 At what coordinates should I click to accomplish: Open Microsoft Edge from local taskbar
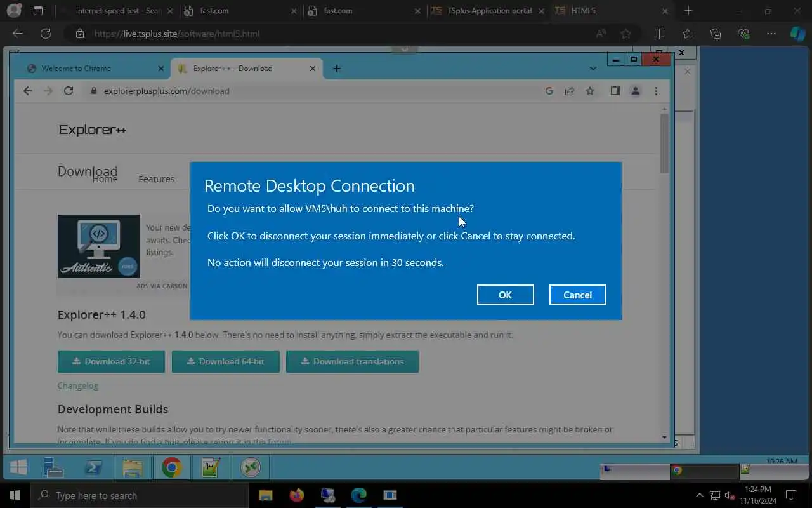pyautogui.click(x=359, y=495)
